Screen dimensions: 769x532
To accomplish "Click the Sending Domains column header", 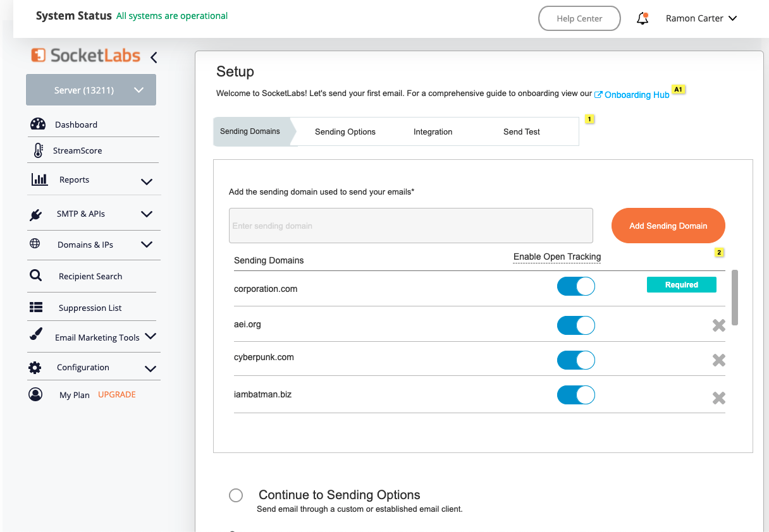I will pos(269,260).
